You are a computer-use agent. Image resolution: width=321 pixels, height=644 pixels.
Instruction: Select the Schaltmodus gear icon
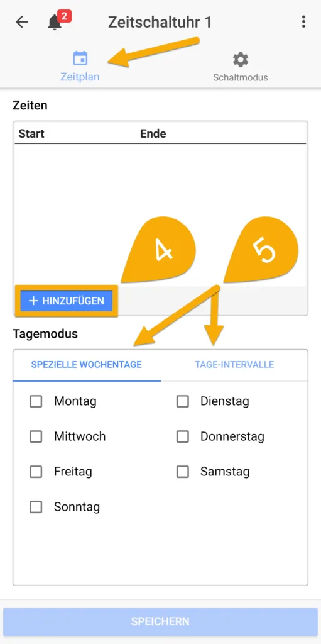[241, 60]
